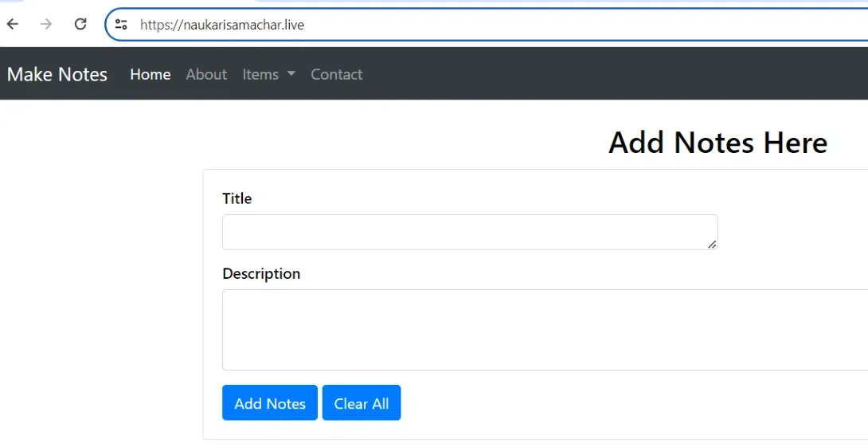Viewport: 868px width, 447px height.
Task: Go to the Home nav item
Action: click(151, 74)
